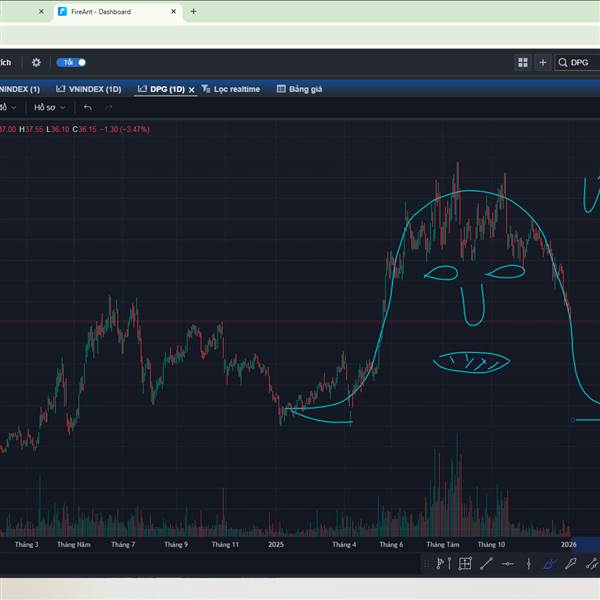
Task: Open the dashboard grid layout icon
Action: [x=523, y=62]
